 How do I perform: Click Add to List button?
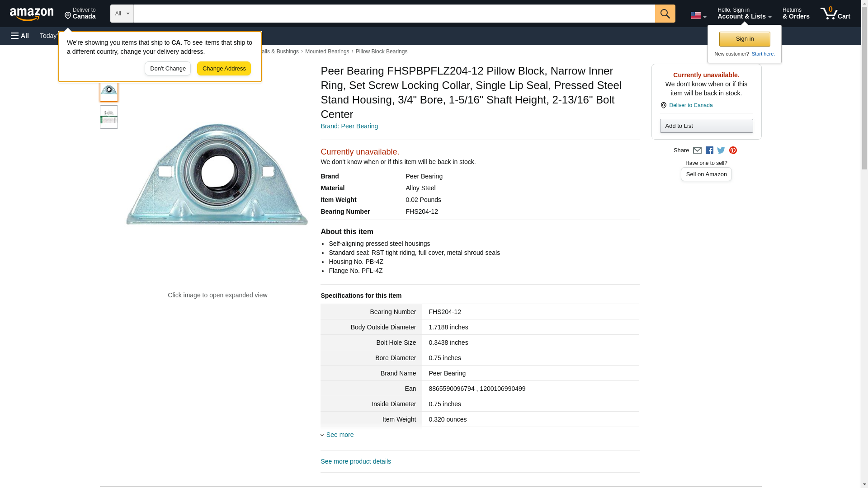[x=706, y=126]
